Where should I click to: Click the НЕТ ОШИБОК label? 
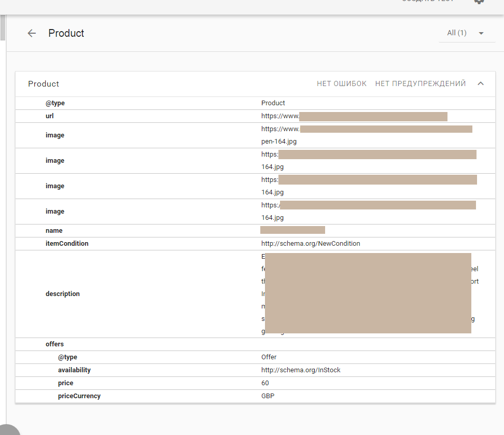[342, 84]
